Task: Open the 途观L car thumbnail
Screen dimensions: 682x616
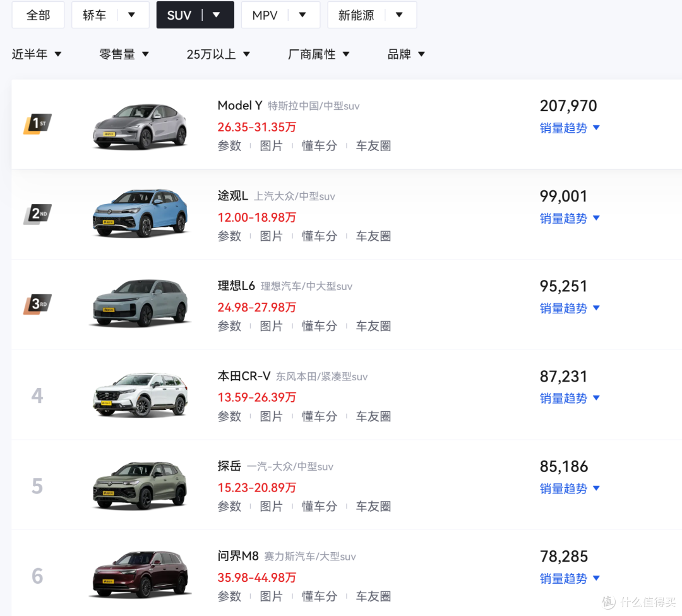Action: pos(140,213)
